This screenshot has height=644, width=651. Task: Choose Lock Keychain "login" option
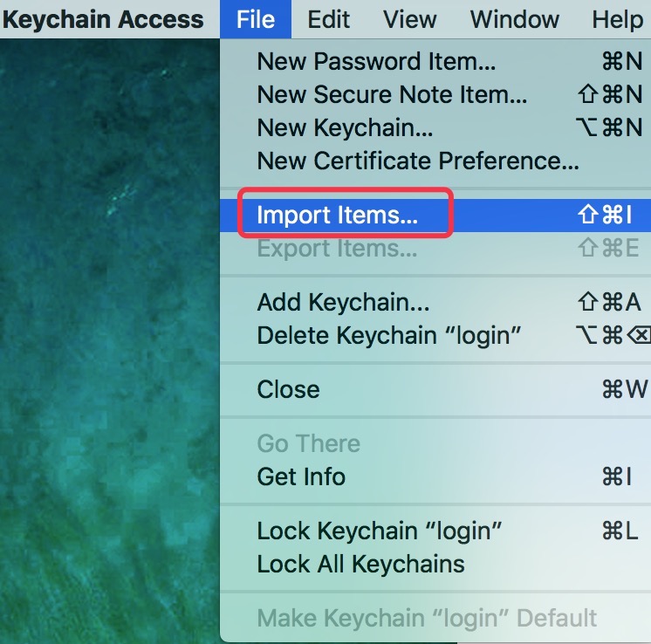point(380,531)
